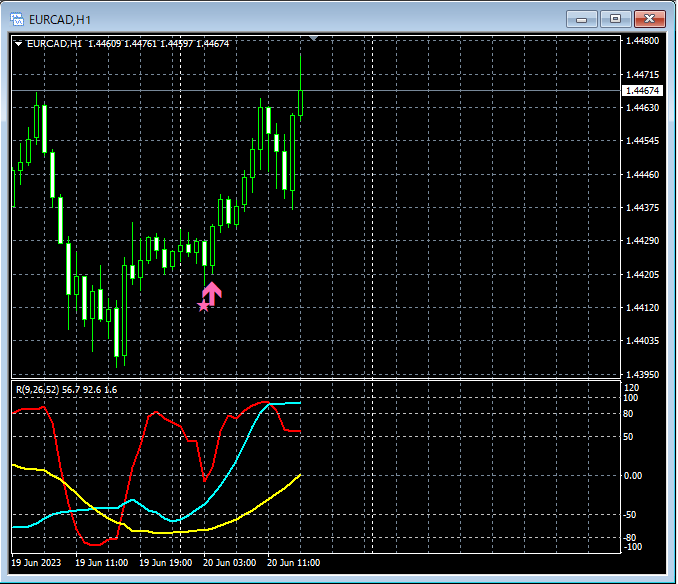Click the 1.44800 price scale label
Screen dimensions: 678x584
[643, 41]
